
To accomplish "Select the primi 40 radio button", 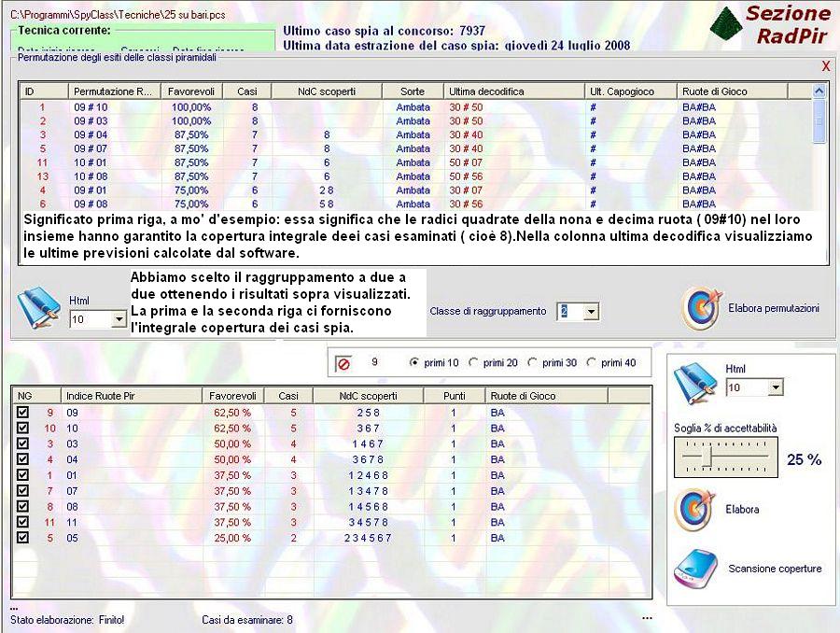I will click(x=591, y=363).
